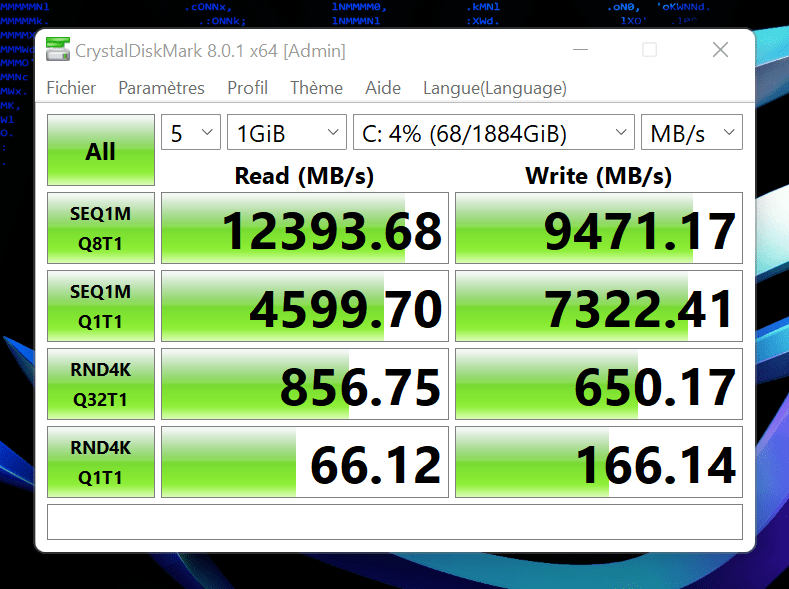Click the empty comment field at bottom
The height and width of the screenshot is (589, 789).
point(395,522)
